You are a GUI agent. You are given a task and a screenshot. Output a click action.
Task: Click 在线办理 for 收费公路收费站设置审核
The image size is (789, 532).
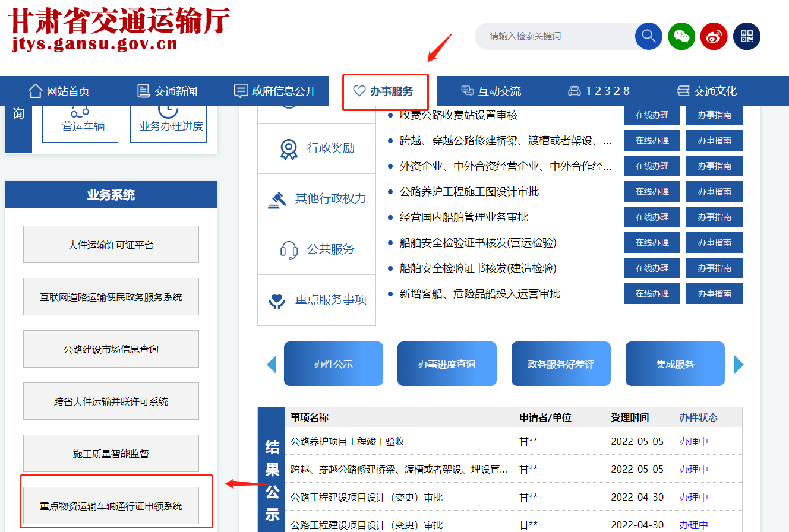(x=652, y=115)
